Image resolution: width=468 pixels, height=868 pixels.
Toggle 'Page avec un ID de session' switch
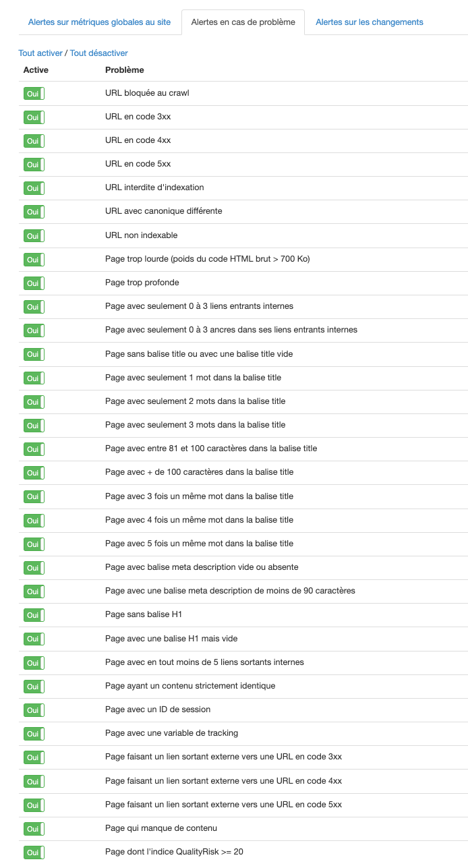(34, 710)
